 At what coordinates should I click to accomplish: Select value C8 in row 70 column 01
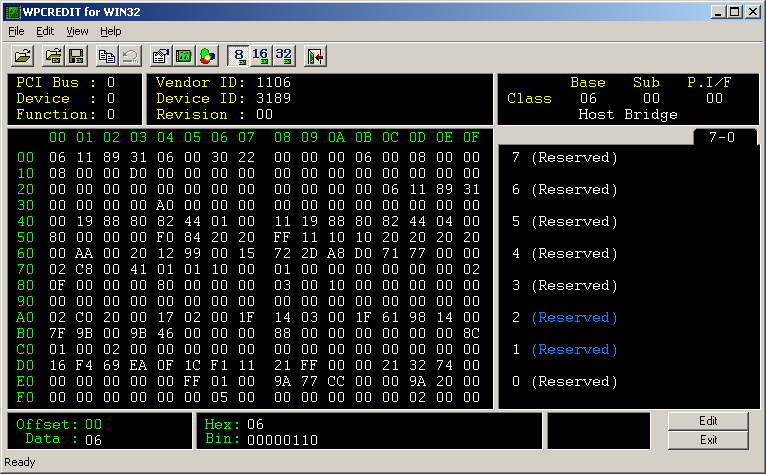pyautogui.click(x=84, y=269)
